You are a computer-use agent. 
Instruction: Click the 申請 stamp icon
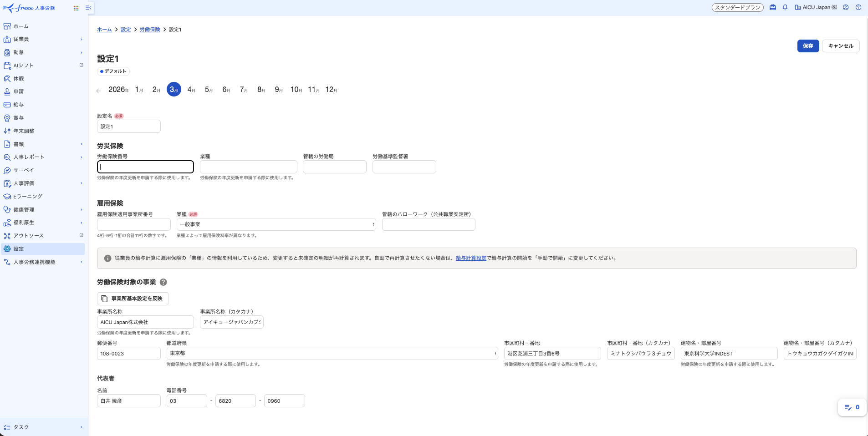coord(7,91)
